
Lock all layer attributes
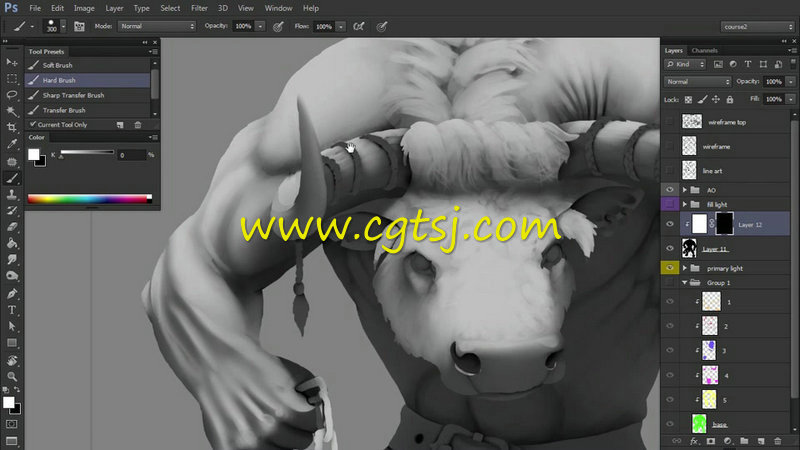coord(730,100)
